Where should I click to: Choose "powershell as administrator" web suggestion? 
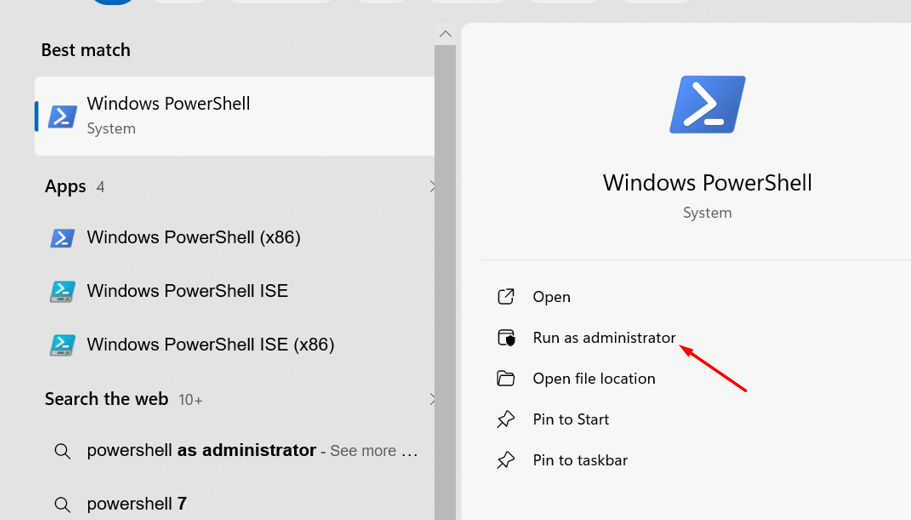[x=201, y=451]
